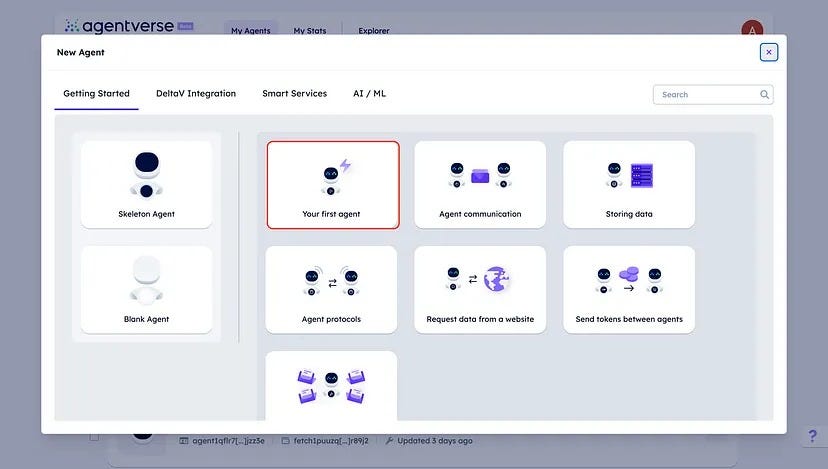Click the agentverse logo
Viewport: 828px width, 469px height.
coord(129,26)
